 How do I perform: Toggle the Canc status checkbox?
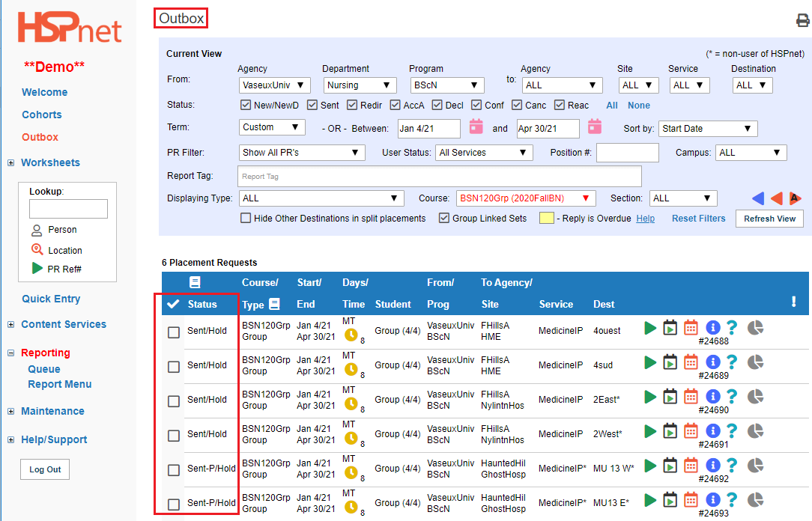click(517, 105)
